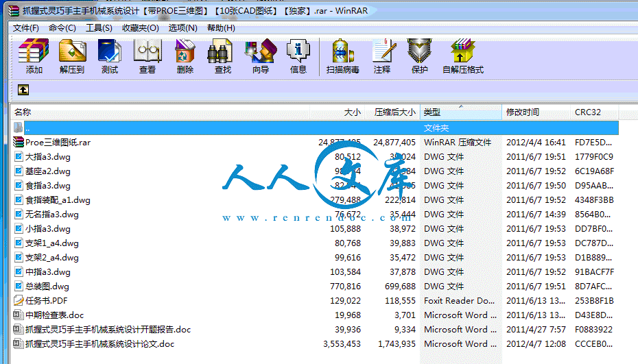Click CRC32 value F0883922
Viewport: 638px width, 364px height.
(x=593, y=330)
